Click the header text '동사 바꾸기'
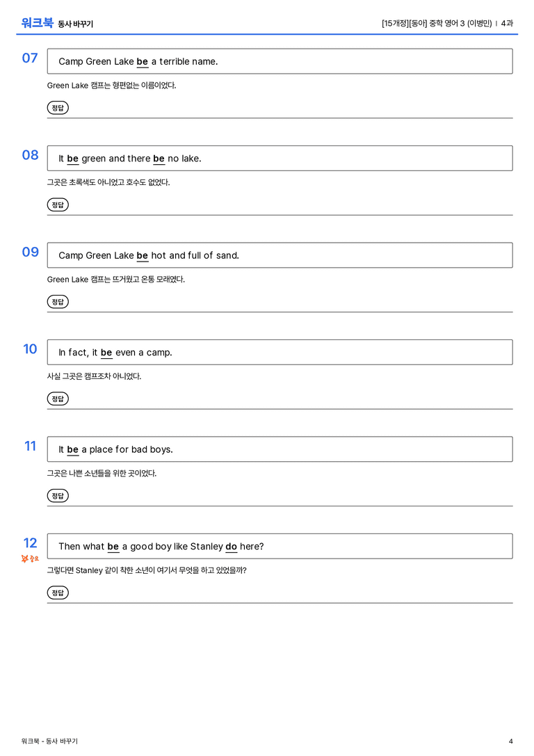Screen dimensions: 534x756 76,24
